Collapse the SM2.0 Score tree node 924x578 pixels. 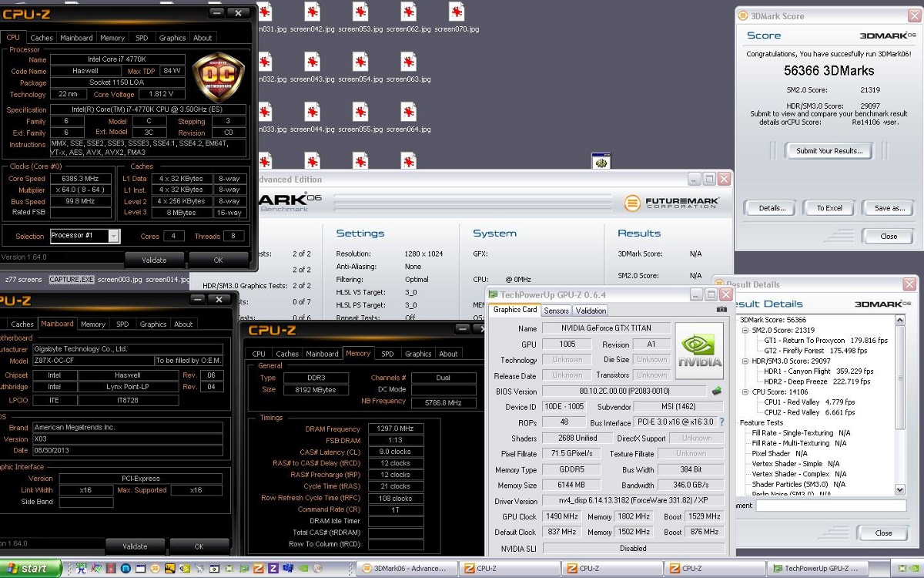point(745,330)
